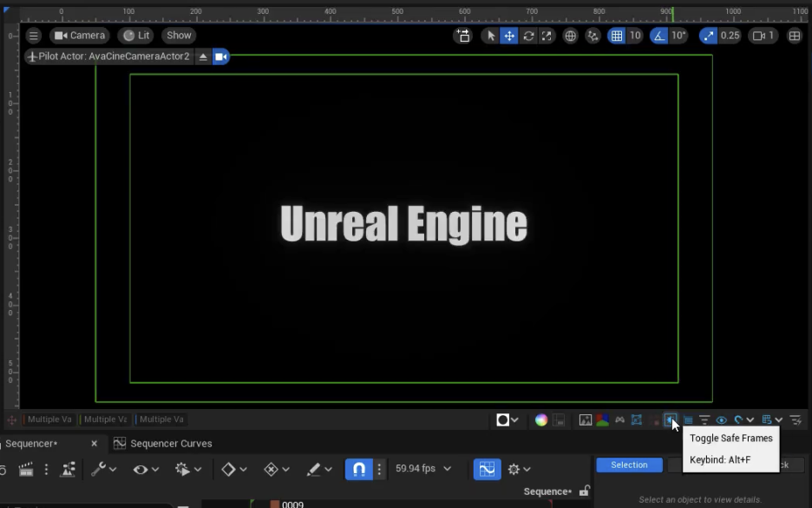This screenshot has height=508, width=812.
Task: Choose the Scale tool
Action: (547, 36)
